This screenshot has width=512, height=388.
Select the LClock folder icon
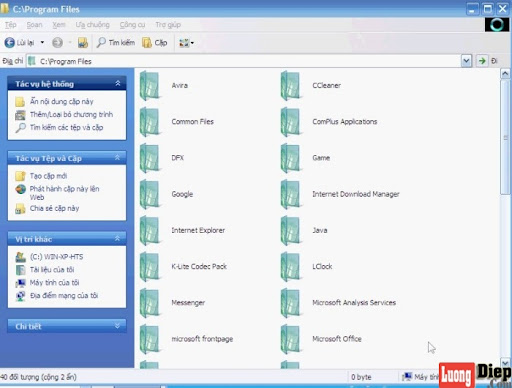click(291, 267)
